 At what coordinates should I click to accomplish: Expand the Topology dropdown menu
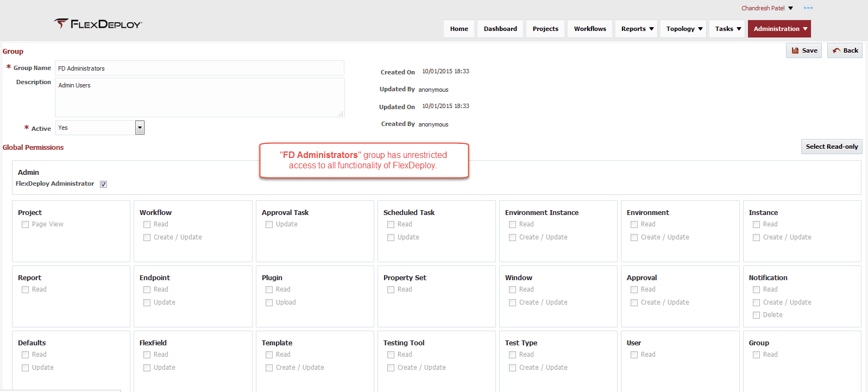coord(683,29)
